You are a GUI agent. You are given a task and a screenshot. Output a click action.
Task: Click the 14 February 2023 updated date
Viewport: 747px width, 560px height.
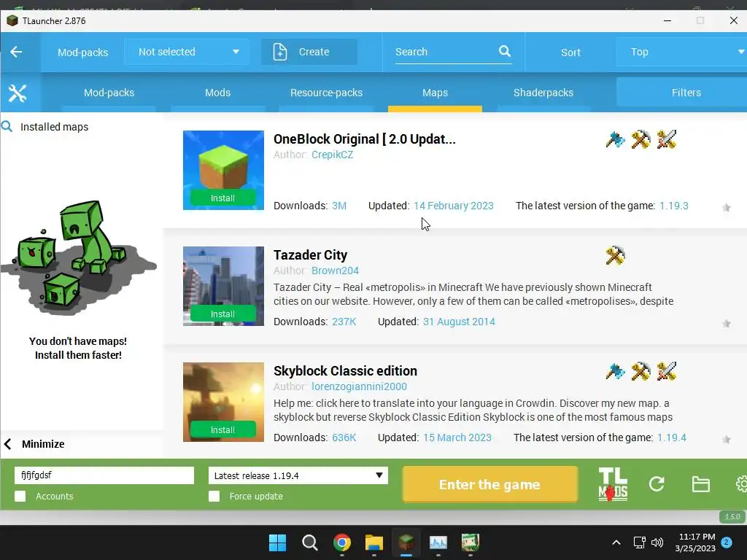pos(454,206)
